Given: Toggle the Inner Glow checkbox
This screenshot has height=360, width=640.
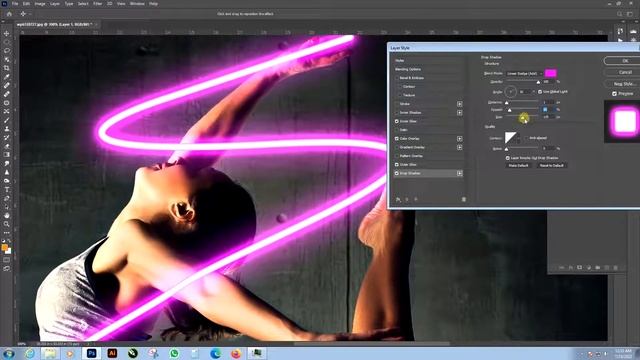Looking at the screenshot, I should pos(397,121).
